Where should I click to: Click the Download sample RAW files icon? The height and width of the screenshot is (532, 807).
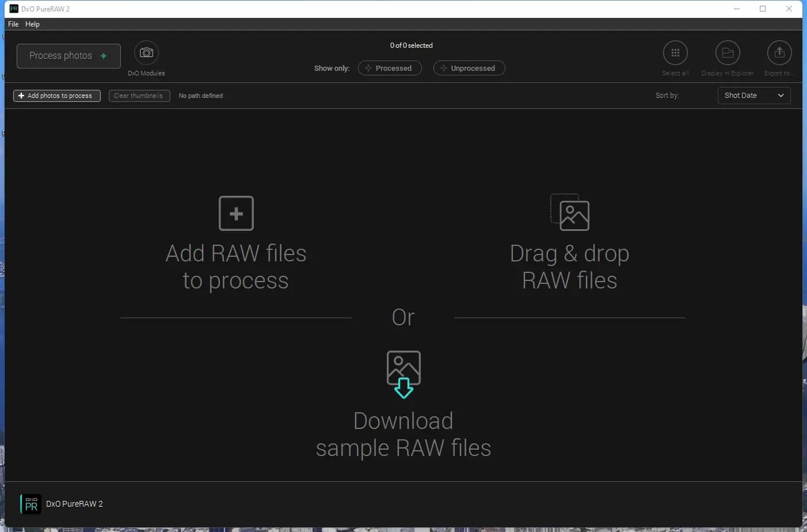[x=403, y=374]
